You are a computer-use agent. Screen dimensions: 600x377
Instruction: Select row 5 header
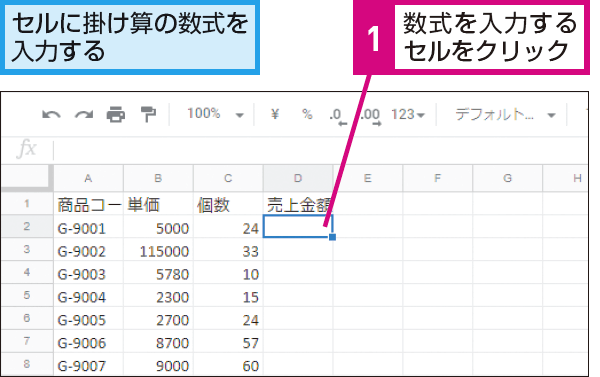tap(27, 295)
